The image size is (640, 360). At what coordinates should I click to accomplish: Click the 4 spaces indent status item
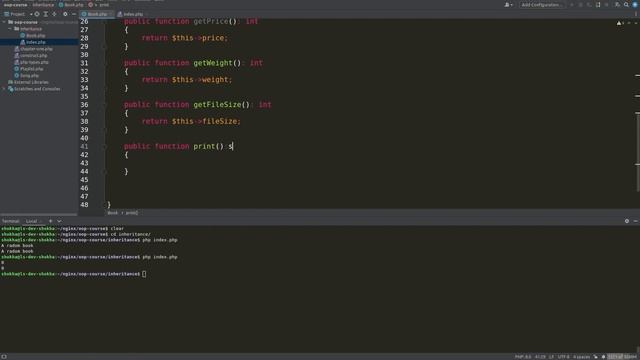pyautogui.click(x=582, y=357)
